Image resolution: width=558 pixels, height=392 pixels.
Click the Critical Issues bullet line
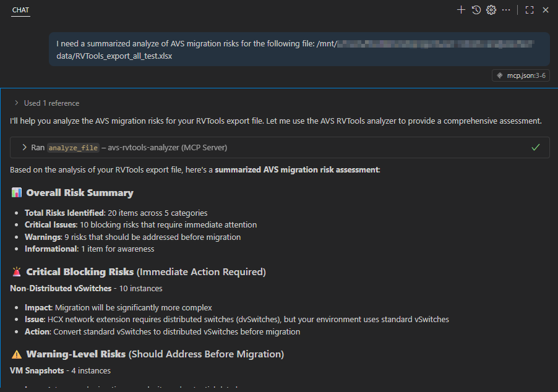(x=140, y=225)
